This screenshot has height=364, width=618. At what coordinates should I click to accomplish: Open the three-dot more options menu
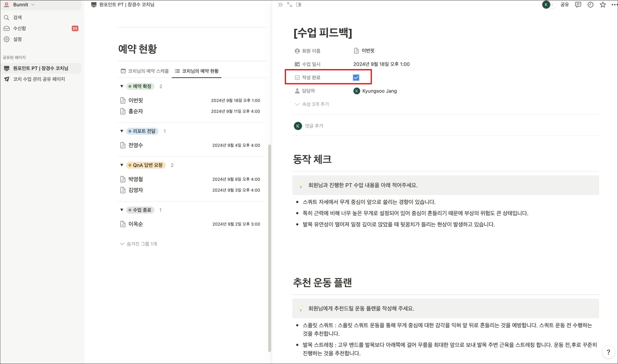click(614, 5)
